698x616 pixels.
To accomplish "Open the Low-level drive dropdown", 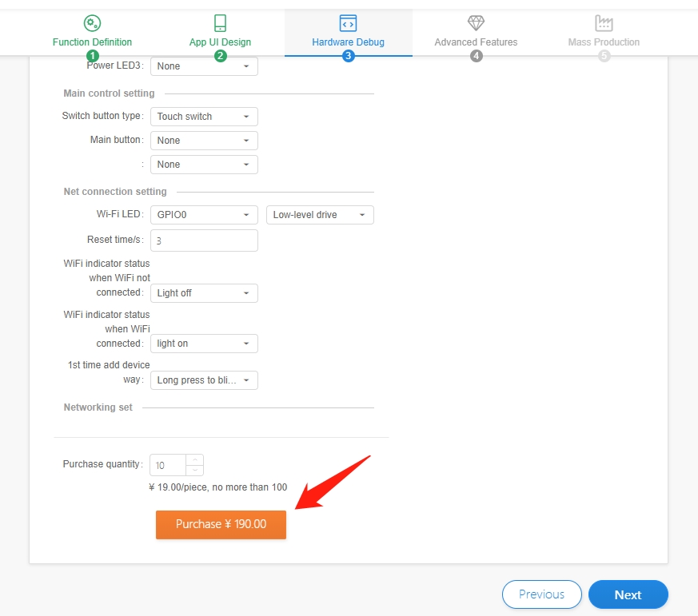I will 320,215.
